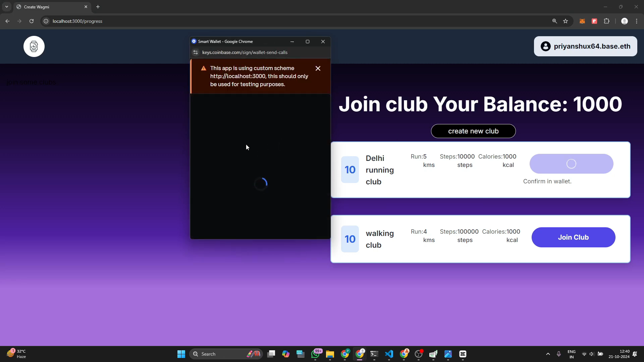Viewport: 644px width, 362px height.
Task: Click the fitness watch logo icon
Action: (34, 46)
